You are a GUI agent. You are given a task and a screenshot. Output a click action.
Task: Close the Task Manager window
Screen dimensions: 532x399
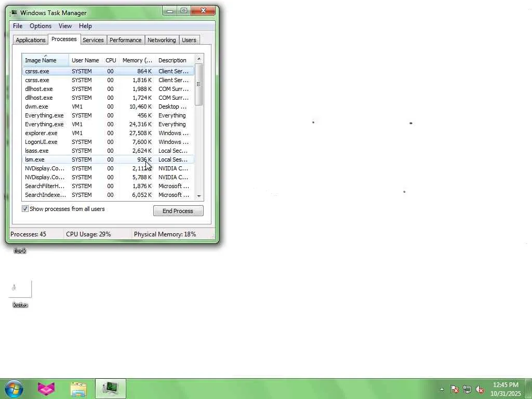pyautogui.click(x=203, y=11)
